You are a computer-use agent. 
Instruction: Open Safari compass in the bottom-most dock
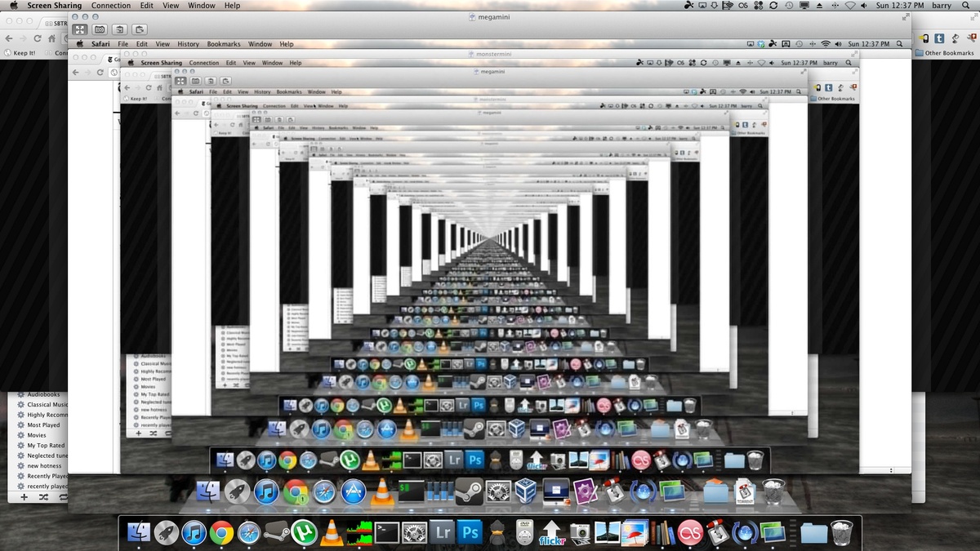point(248,533)
